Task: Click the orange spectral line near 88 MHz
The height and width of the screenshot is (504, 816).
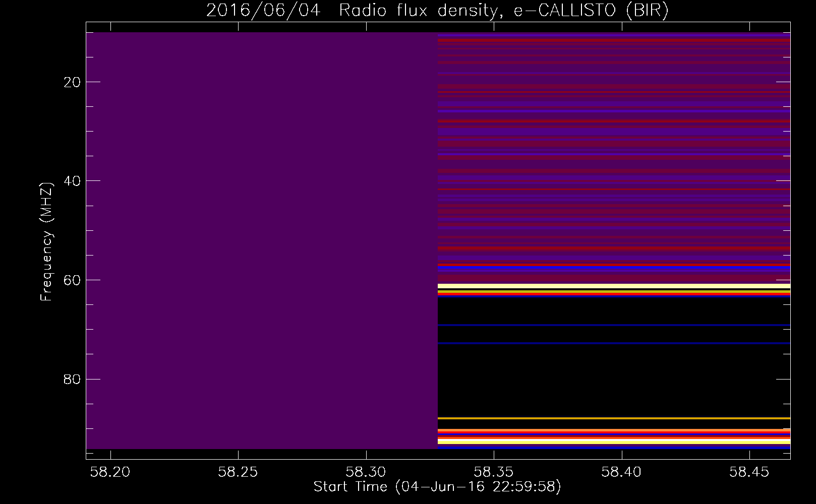Action: click(x=614, y=418)
